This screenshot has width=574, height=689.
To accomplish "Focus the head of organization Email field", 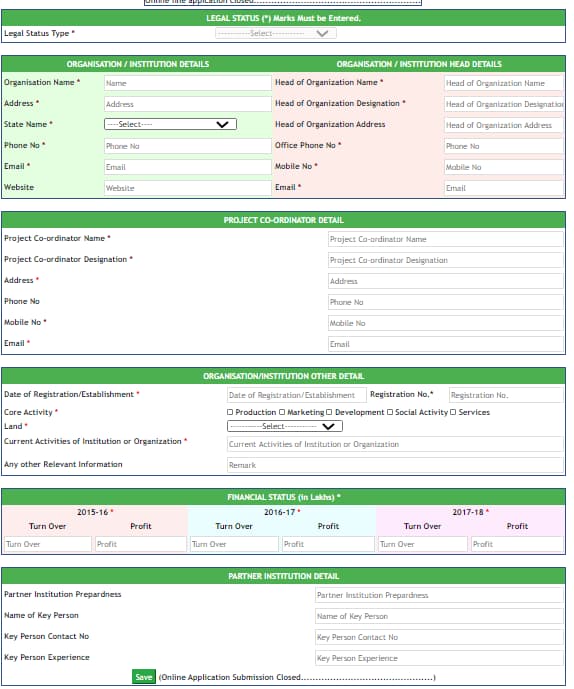I will tap(504, 188).
